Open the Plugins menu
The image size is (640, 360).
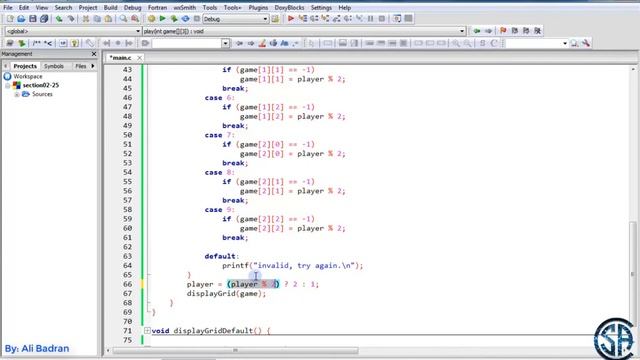[x=258, y=7]
